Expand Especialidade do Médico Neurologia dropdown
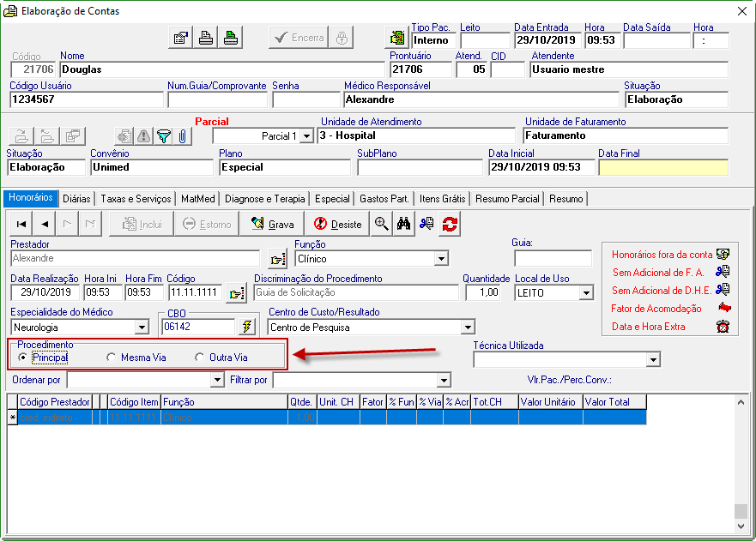The image size is (756, 541). point(142,328)
